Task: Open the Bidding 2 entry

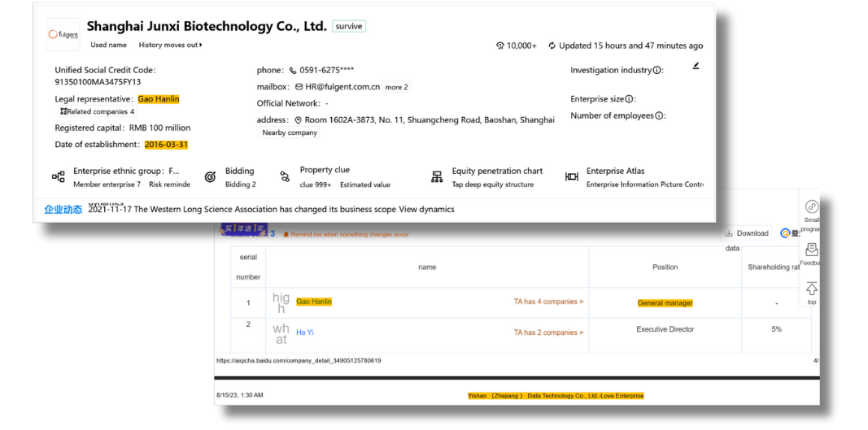Action: (241, 185)
